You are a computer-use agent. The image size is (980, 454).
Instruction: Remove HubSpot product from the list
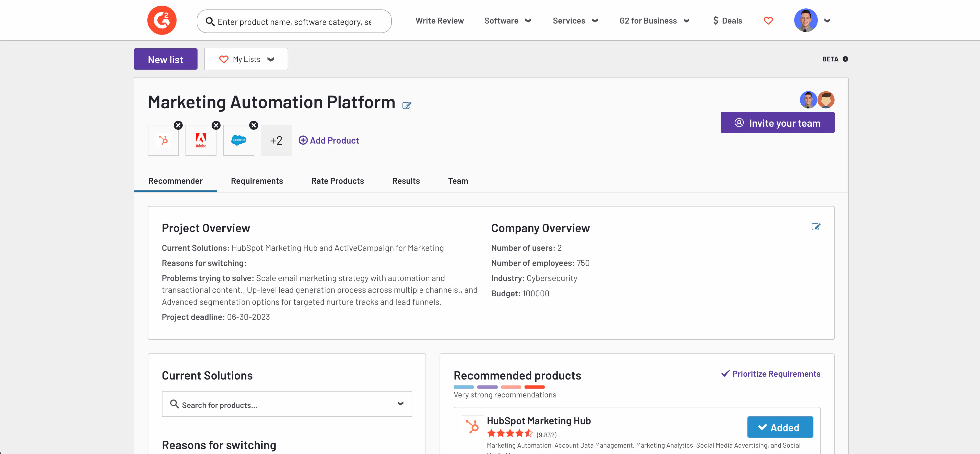[178, 125]
